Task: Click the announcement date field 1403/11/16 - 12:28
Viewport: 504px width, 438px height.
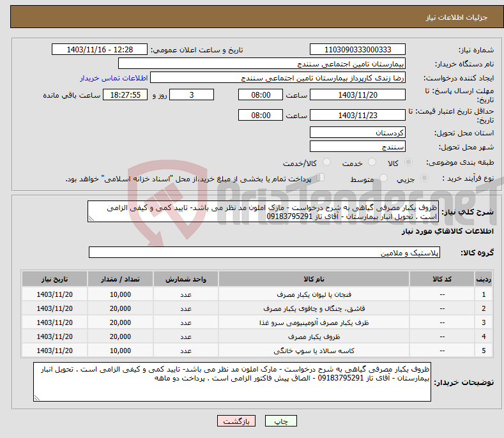Action: pyautogui.click(x=100, y=50)
